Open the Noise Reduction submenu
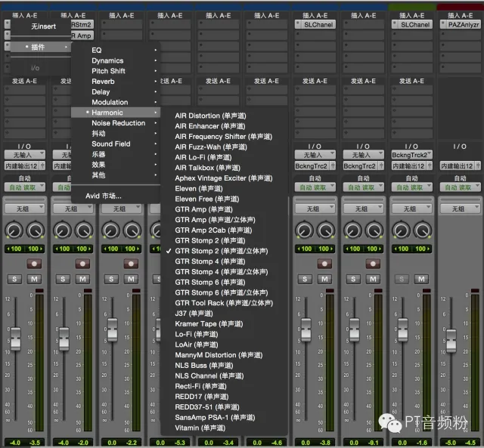Screen dimensions: 484x448 pyautogui.click(x=116, y=123)
